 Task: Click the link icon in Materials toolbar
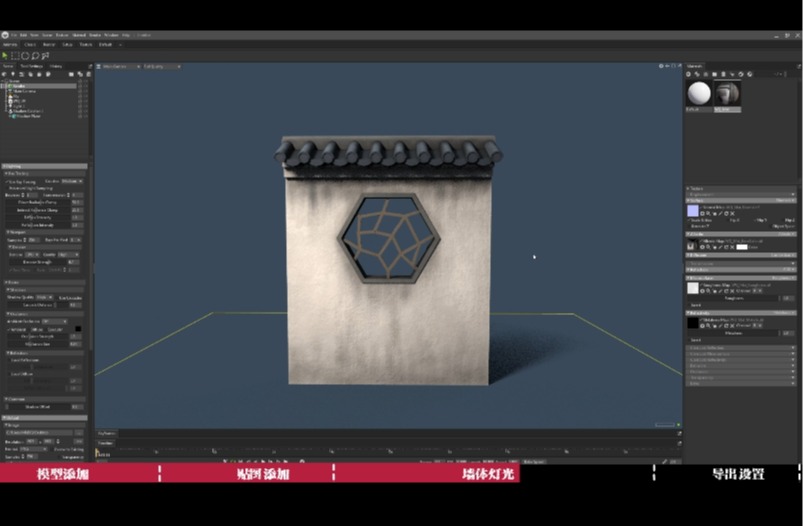pyautogui.click(x=697, y=74)
